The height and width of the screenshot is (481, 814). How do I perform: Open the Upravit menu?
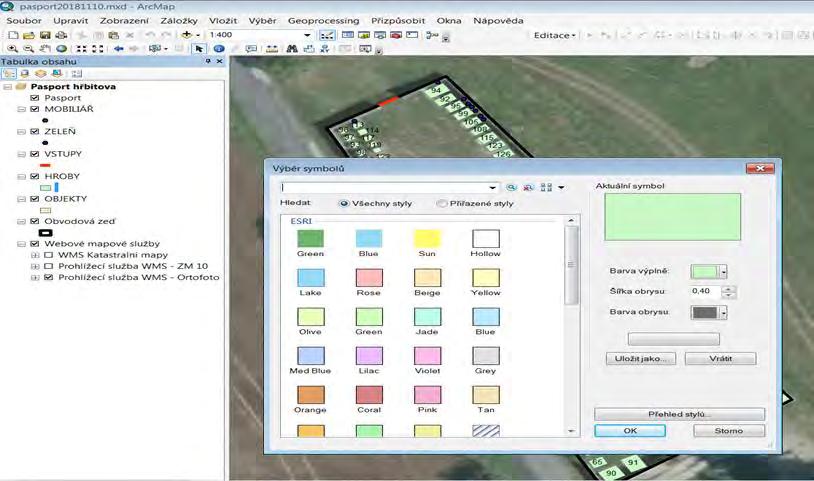71,21
